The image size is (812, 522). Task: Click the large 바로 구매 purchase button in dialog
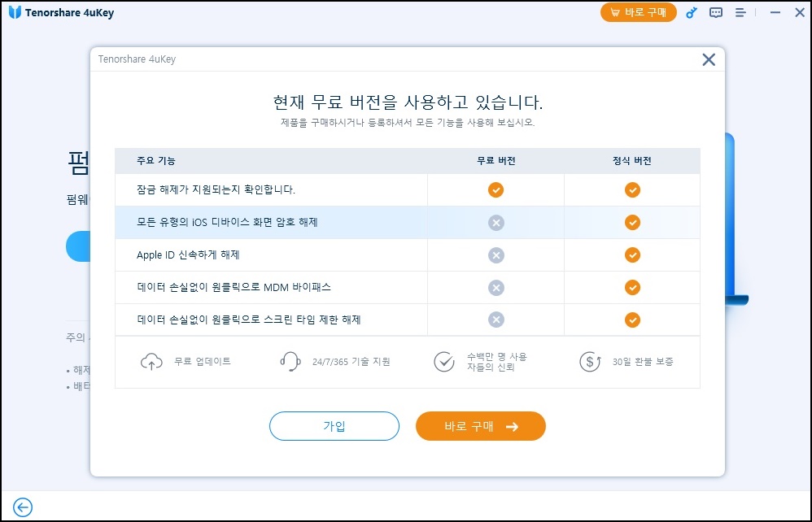481,426
